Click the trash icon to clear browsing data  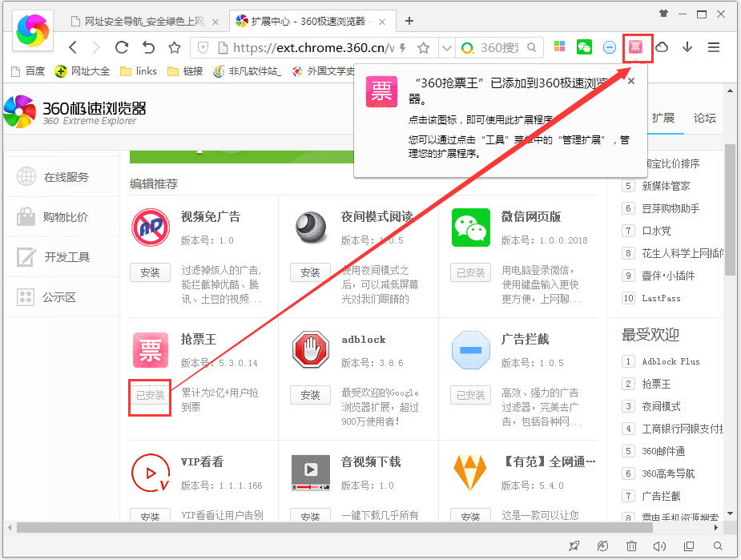[x=631, y=546]
